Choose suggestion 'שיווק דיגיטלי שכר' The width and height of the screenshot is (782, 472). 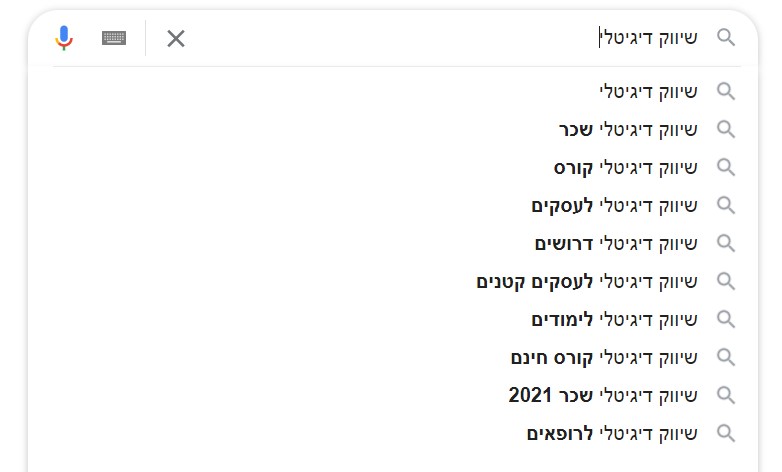click(628, 129)
